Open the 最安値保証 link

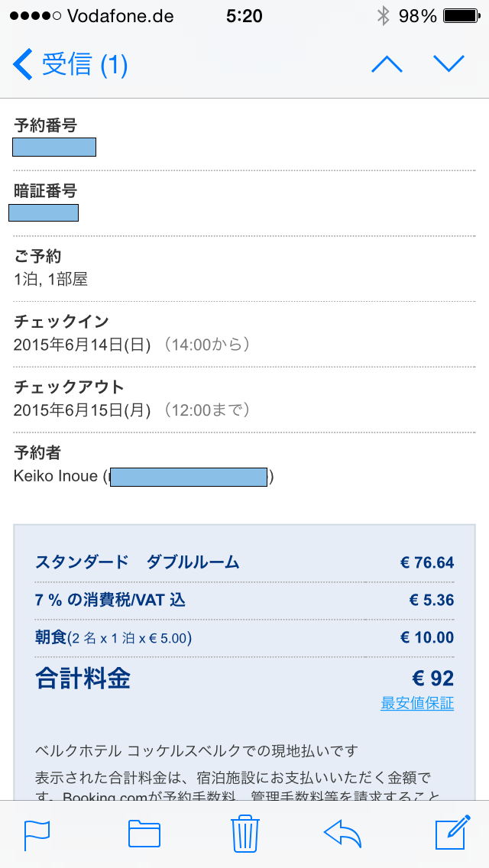(x=417, y=704)
